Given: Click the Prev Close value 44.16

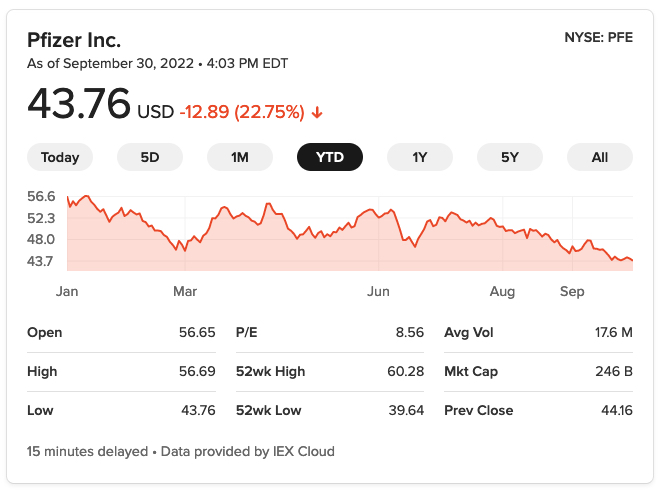Looking at the screenshot, I should tap(614, 410).
